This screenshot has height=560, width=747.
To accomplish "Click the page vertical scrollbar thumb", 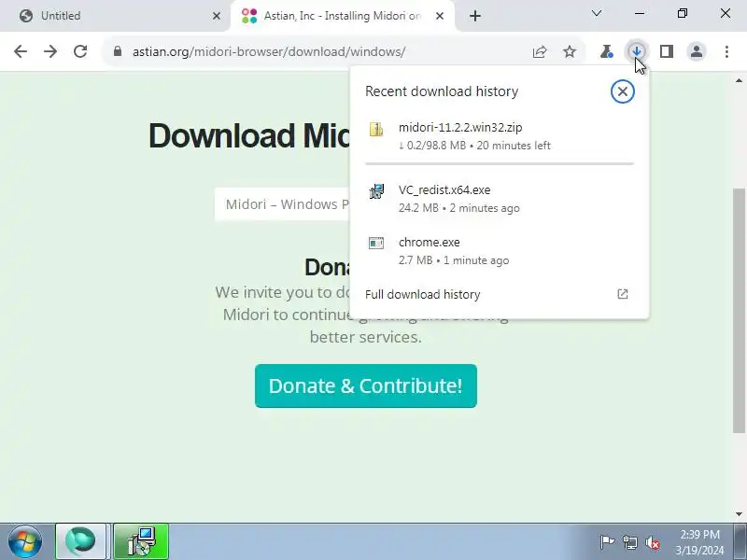I will (739, 310).
